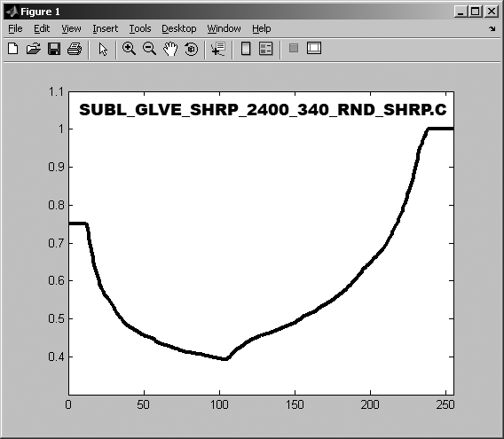Click the Show Plot Tools icon
Screen dimensions: 504x439
point(314,48)
